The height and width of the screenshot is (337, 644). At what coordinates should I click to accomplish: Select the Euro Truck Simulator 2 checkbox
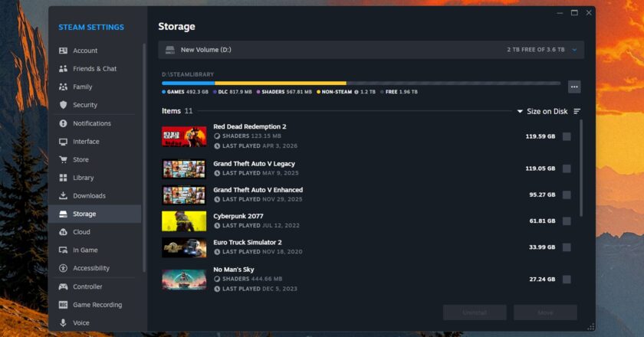coord(567,247)
